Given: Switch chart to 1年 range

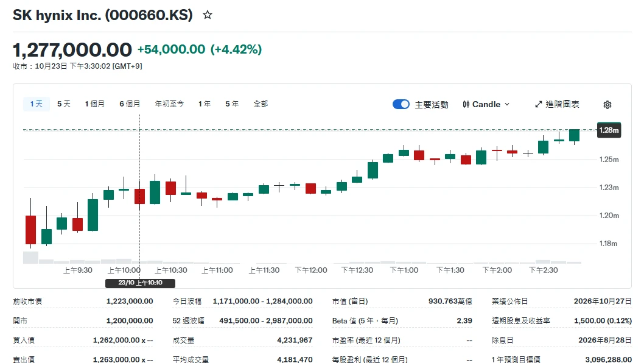Looking at the screenshot, I should pos(205,104).
